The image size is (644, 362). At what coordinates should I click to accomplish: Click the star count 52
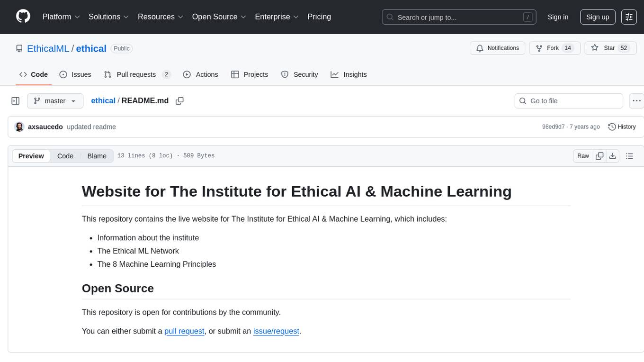pyautogui.click(x=624, y=48)
